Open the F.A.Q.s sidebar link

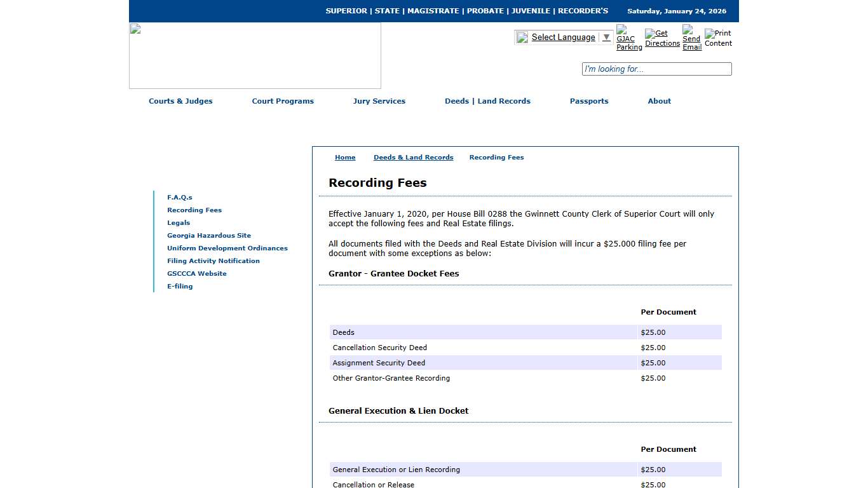tap(180, 197)
